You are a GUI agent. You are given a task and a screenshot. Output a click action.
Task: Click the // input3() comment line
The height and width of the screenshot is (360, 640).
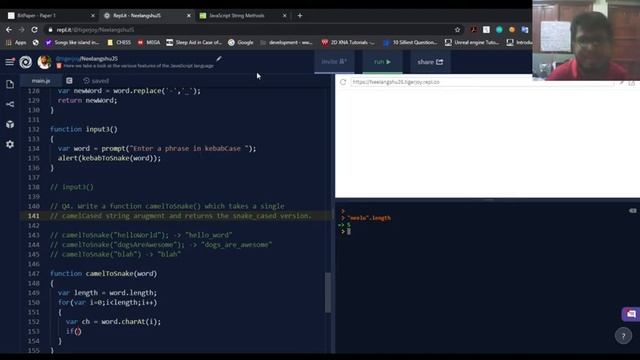click(71, 187)
